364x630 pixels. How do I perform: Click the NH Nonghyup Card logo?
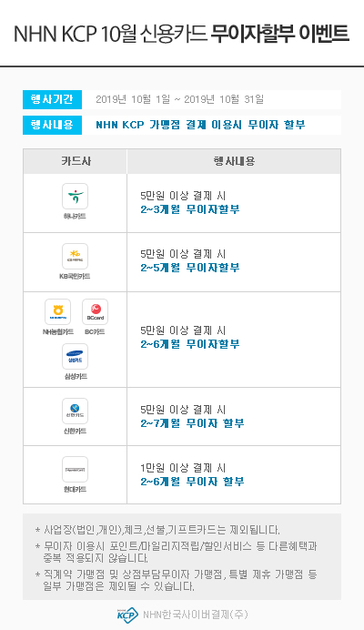point(58,311)
